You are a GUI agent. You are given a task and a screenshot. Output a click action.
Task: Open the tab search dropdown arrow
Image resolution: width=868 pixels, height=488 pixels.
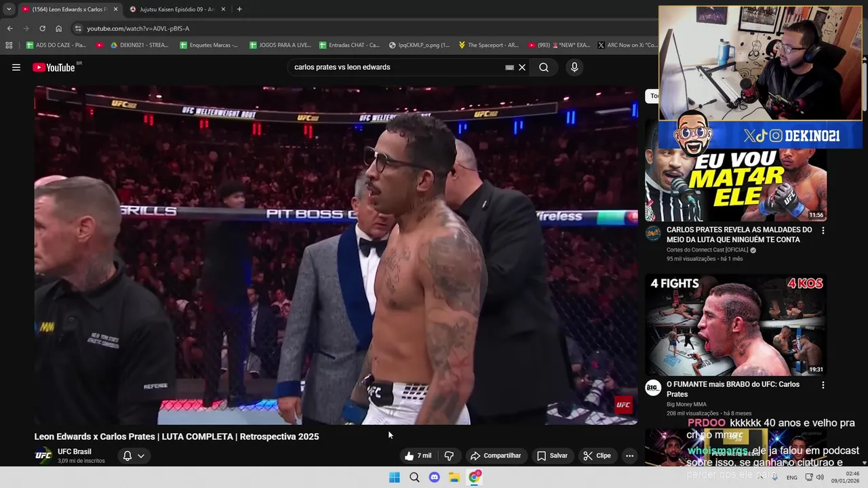click(9, 9)
